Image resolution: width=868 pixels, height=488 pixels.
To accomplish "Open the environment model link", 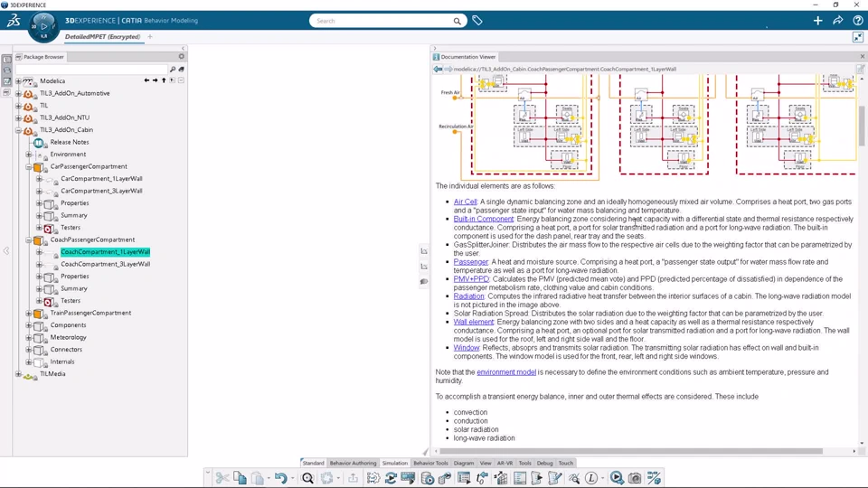I will pyautogui.click(x=506, y=372).
